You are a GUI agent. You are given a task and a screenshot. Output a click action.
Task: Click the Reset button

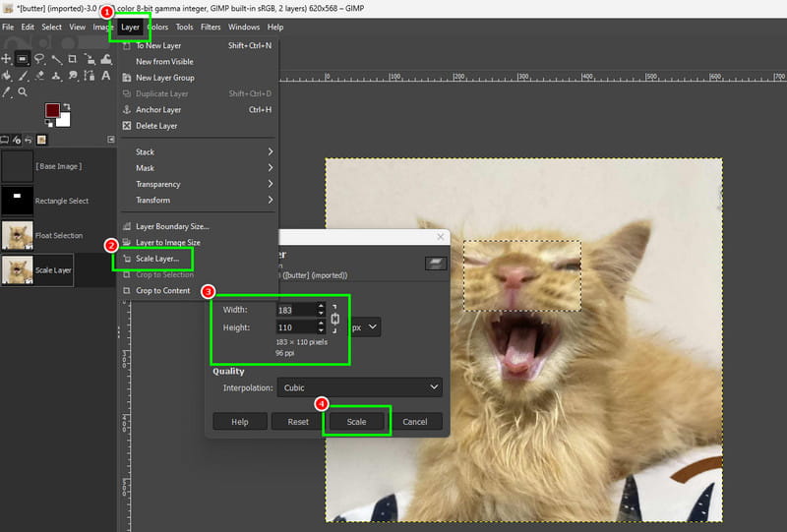298,422
